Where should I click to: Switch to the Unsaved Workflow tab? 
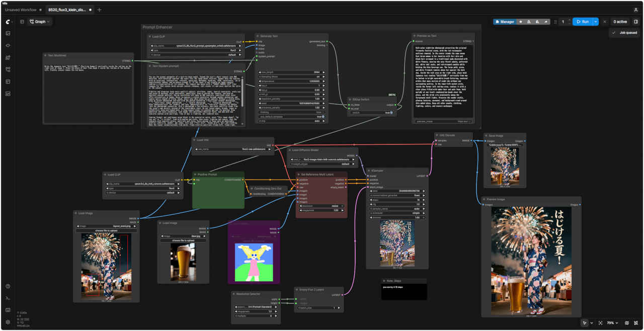click(24, 10)
